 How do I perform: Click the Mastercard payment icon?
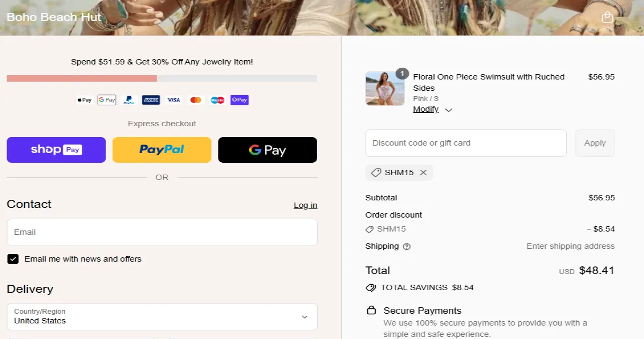pyautogui.click(x=195, y=100)
